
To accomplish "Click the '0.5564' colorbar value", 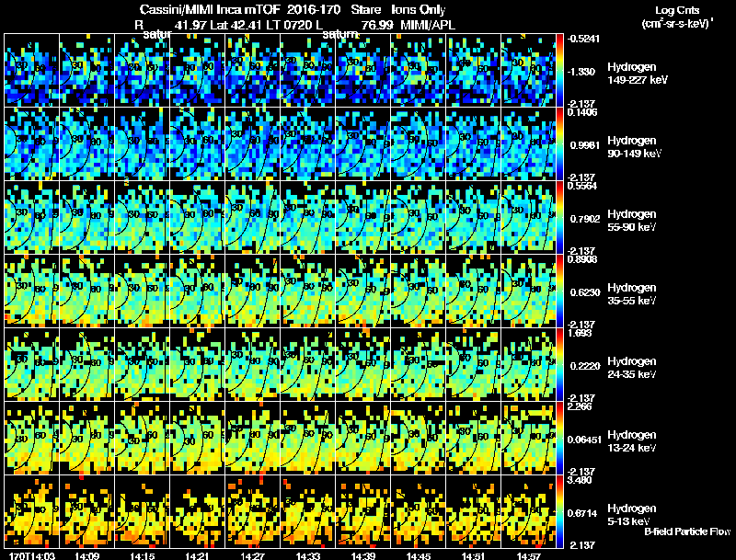I will 582,185.
